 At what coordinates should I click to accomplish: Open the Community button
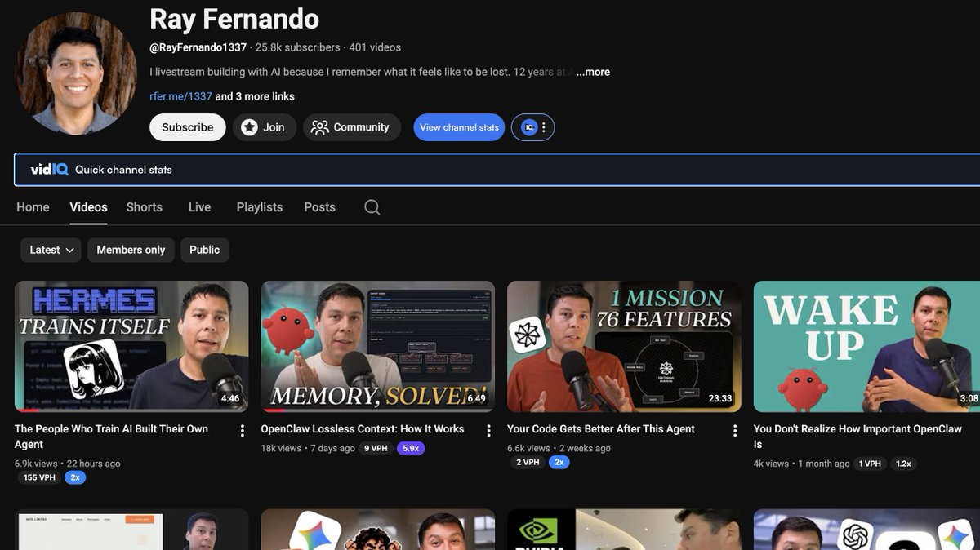pyautogui.click(x=351, y=127)
